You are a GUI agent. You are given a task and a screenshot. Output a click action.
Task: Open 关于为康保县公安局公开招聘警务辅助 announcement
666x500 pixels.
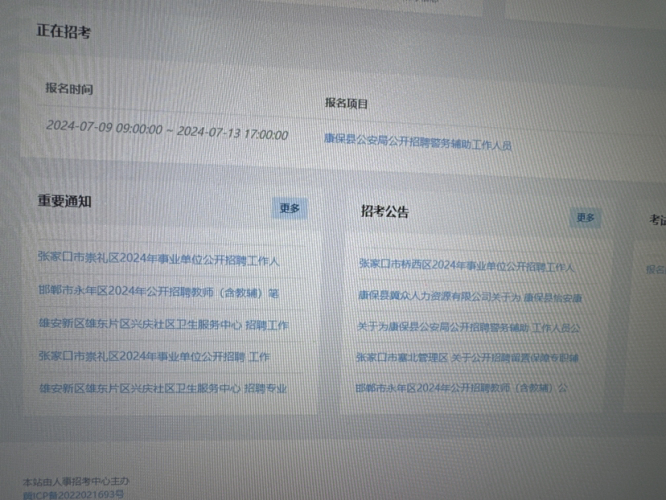click(468, 327)
